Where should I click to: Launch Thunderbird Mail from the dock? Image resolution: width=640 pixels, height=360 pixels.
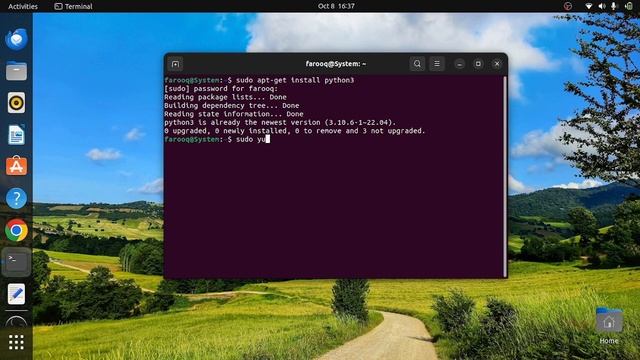pos(16,39)
